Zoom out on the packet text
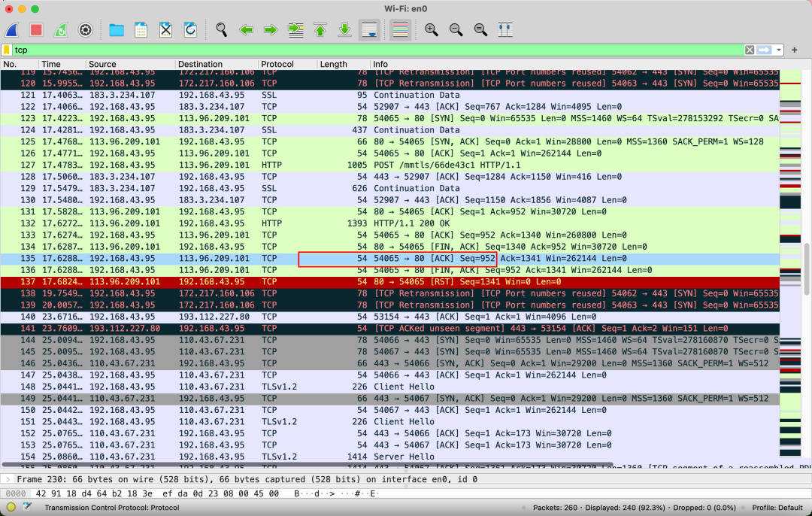This screenshot has width=812, height=516. point(456,30)
